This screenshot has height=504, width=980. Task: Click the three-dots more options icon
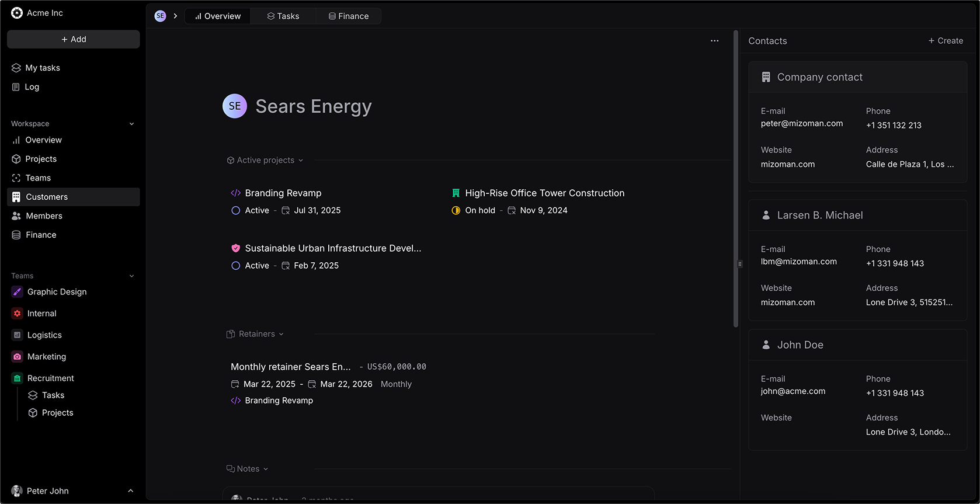tap(714, 41)
